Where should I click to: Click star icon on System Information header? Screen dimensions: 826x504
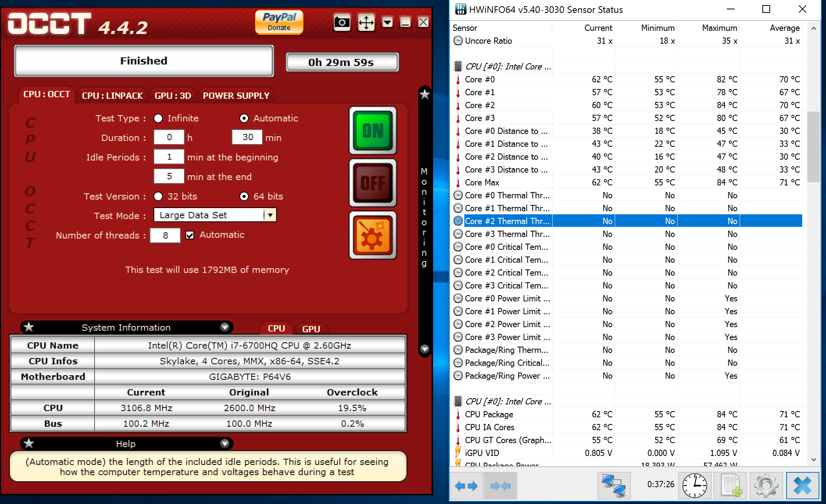pyautogui.click(x=29, y=327)
